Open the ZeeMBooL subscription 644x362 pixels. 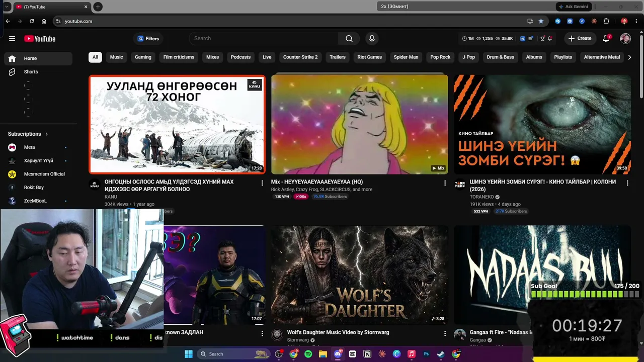(38, 201)
